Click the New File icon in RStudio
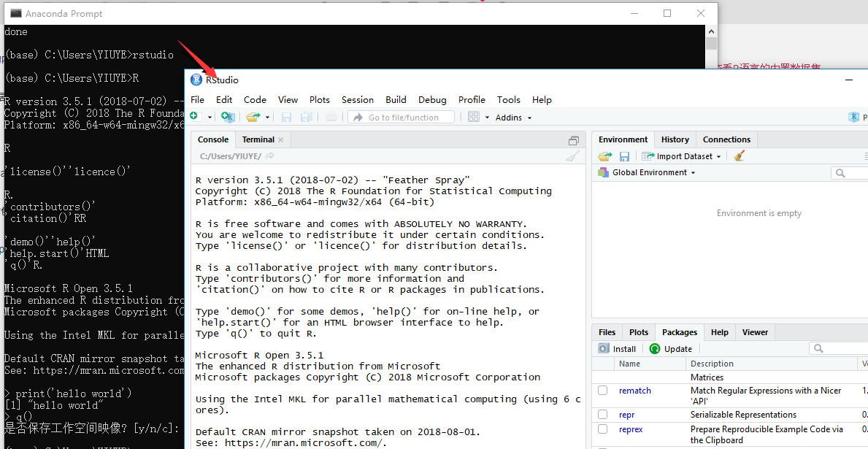868x449 pixels. tap(194, 117)
